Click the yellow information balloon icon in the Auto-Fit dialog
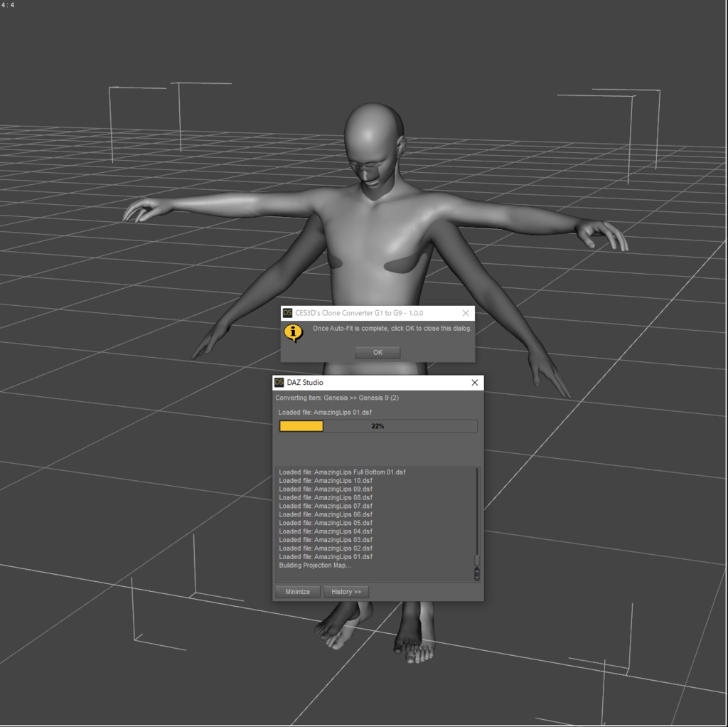Viewport: 728px width, 727px height. pyautogui.click(x=294, y=330)
